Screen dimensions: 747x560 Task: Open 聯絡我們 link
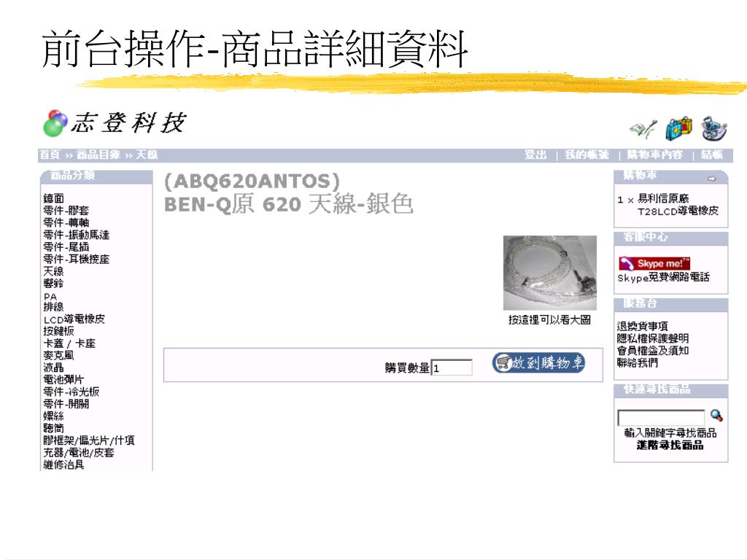[x=637, y=362]
